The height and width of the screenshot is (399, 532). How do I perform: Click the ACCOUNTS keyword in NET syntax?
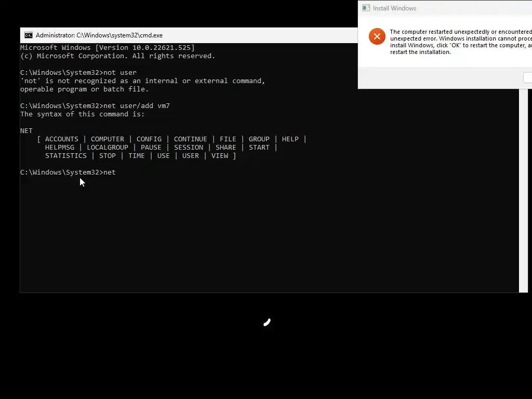coord(62,139)
